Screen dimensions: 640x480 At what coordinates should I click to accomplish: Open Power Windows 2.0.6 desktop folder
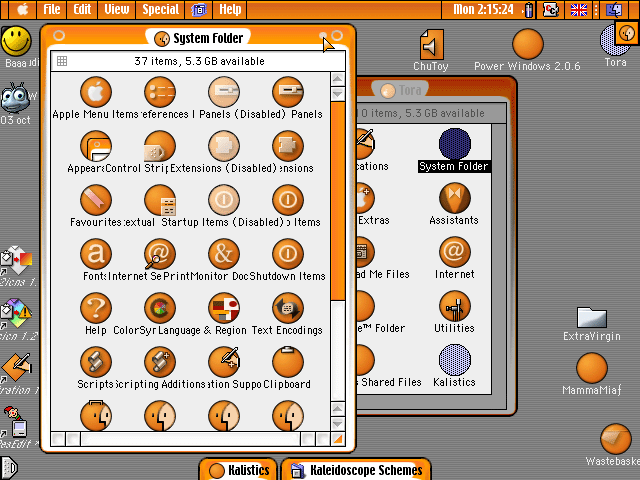(x=527, y=44)
